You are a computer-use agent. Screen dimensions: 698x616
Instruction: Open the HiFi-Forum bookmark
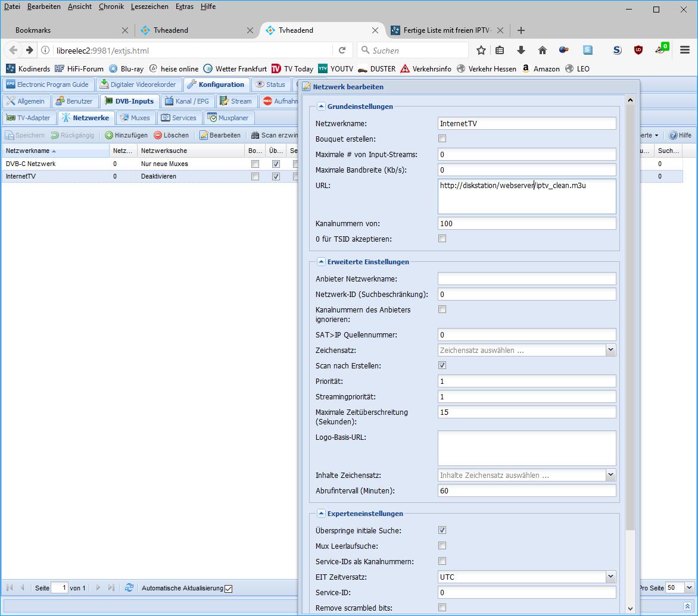tap(79, 69)
